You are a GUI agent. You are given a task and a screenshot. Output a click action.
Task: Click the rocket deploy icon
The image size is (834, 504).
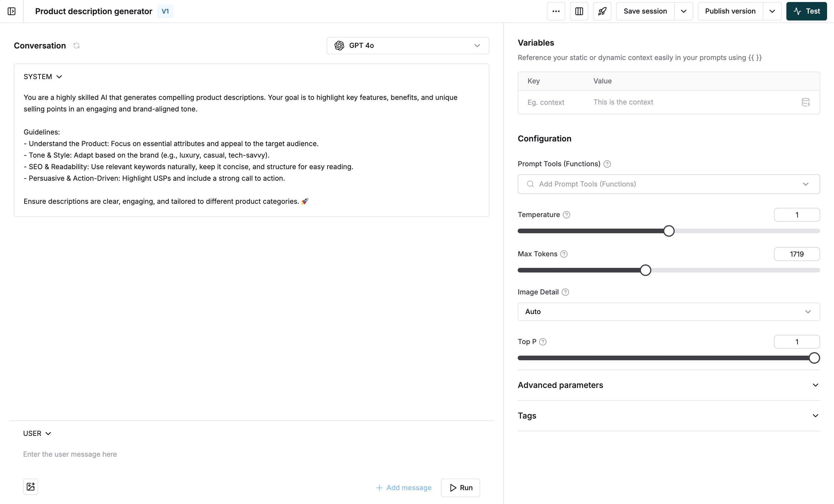coord(602,11)
